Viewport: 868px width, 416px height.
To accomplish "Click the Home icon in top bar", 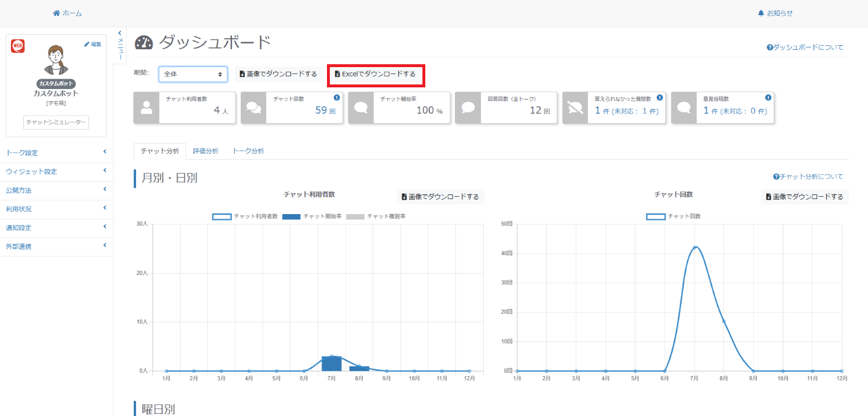I will tap(57, 13).
